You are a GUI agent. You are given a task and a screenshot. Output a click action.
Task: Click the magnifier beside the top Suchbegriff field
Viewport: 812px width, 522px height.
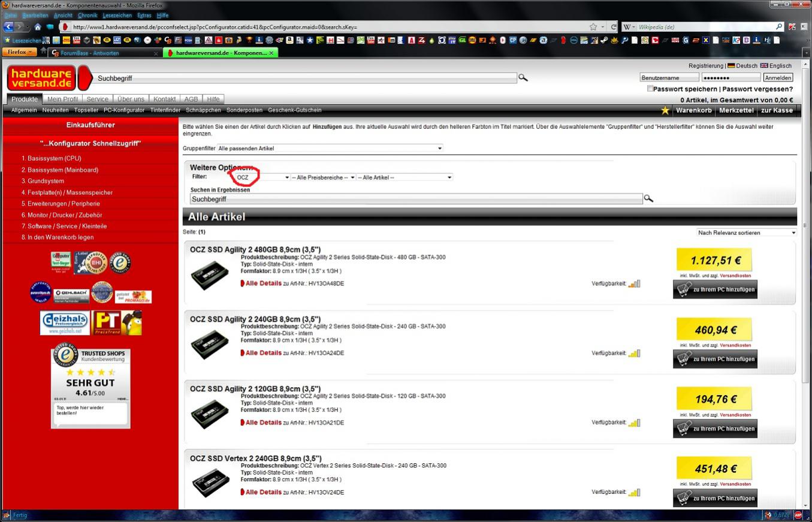pos(523,78)
